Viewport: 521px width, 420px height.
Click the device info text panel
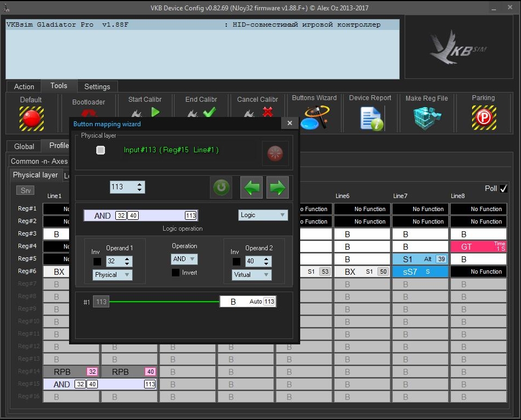pos(202,49)
